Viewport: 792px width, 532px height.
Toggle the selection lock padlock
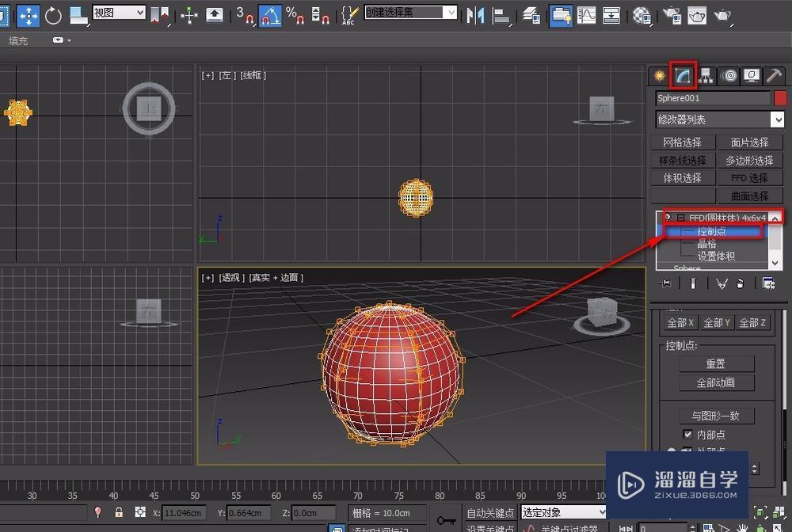click(119, 512)
